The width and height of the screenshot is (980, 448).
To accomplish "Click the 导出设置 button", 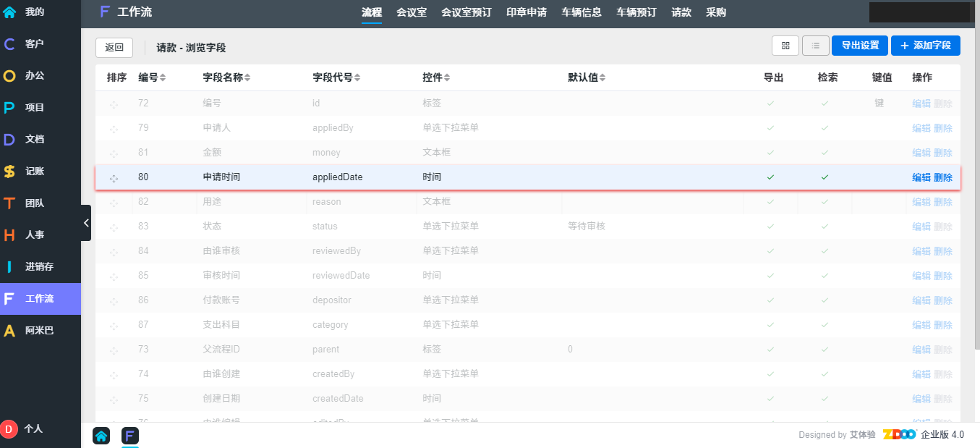I will point(860,46).
